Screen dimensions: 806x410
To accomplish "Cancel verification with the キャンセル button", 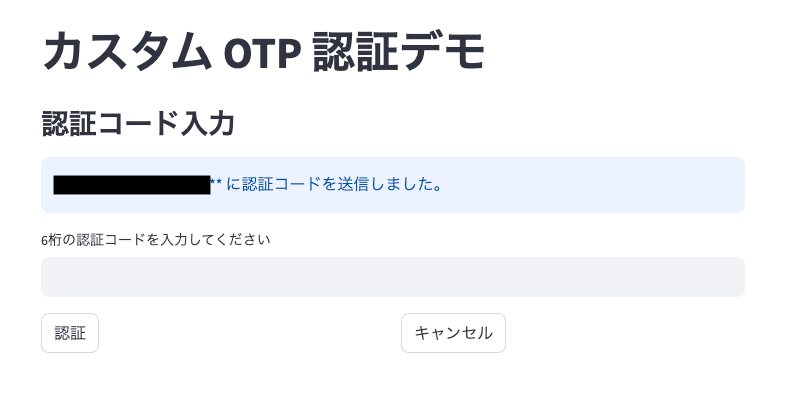I will [453, 333].
